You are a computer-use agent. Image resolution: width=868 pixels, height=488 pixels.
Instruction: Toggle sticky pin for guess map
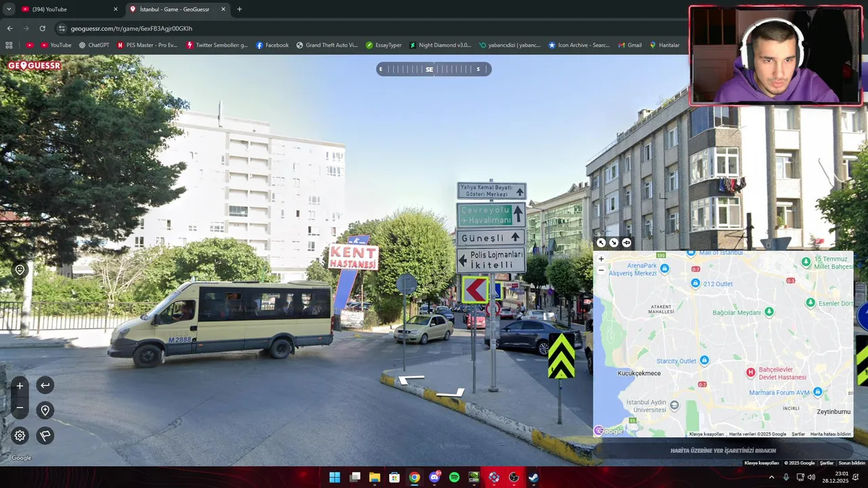(x=626, y=243)
